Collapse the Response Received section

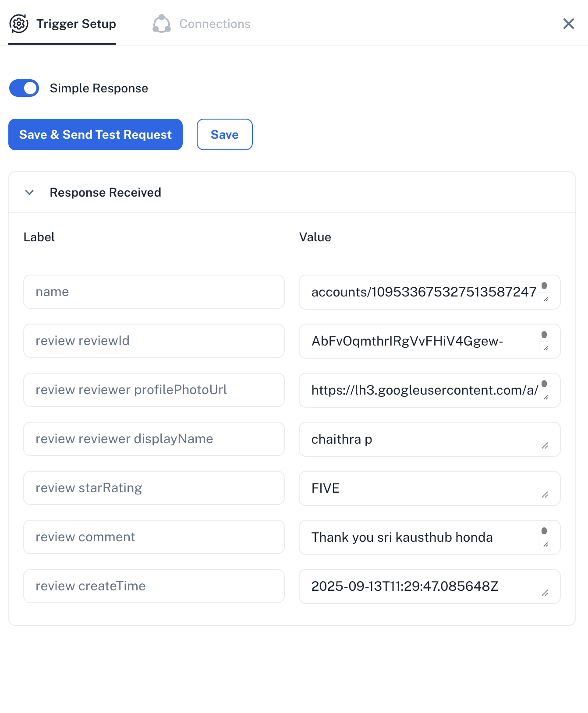click(x=29, y=192)
